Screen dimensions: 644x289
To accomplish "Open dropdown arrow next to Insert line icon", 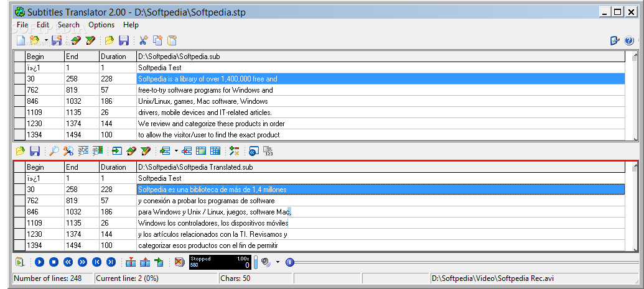I will coord(177,151).
